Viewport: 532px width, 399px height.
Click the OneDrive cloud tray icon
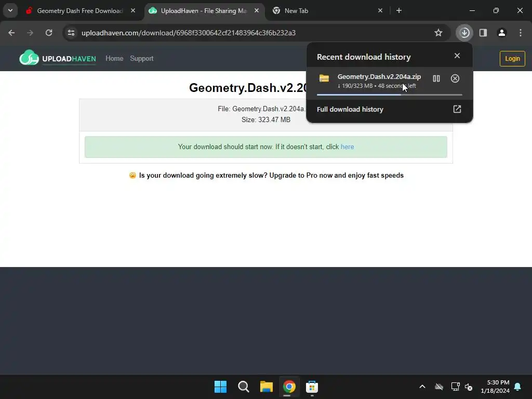(438, 387)
